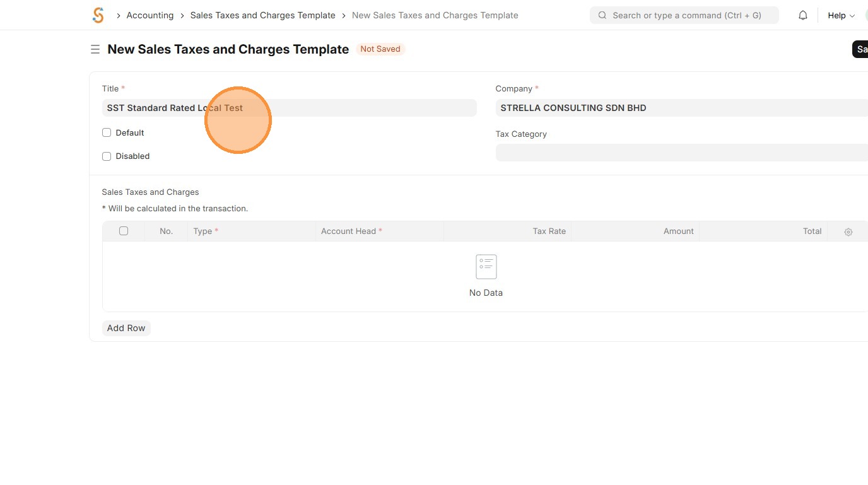The image size is (868, 485).
Task: Enable the Default checkbox
Action: click(x=107, y=132)
